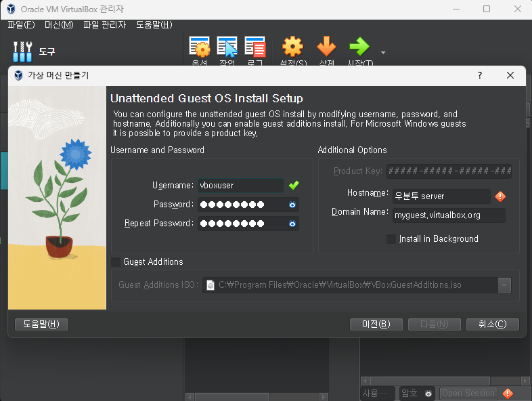The image size is (532, 401).
Task: Click the left arrow of lower-middle scrollbar
Action: pos(190,396)
